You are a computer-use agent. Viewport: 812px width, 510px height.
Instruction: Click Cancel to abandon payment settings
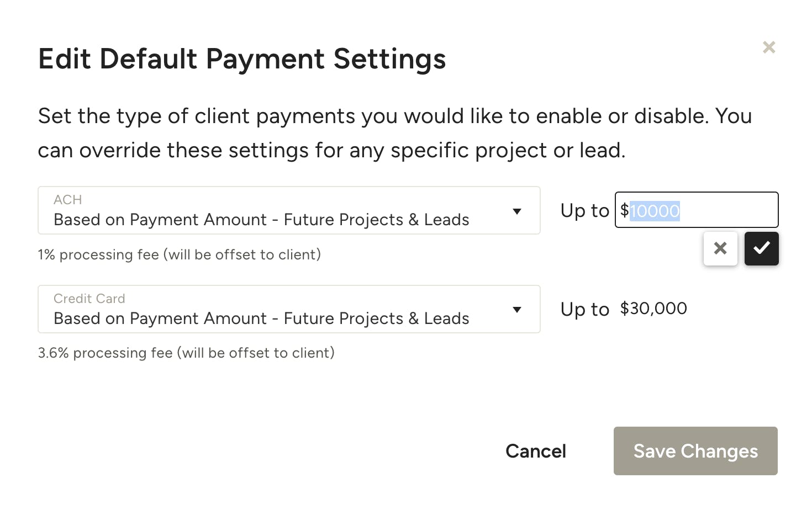535,451
